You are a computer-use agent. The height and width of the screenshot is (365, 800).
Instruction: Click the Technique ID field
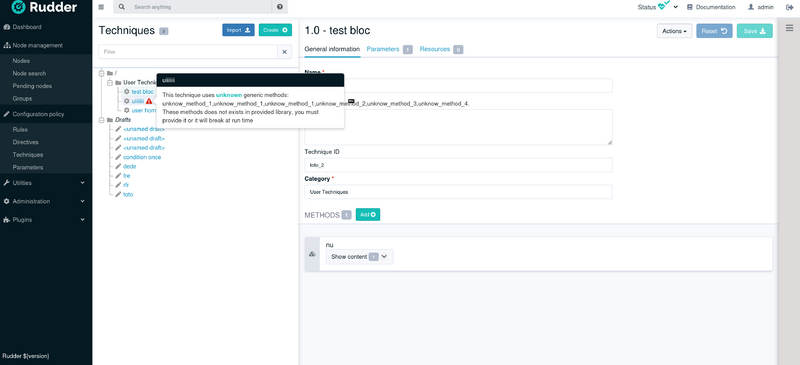[458, 165]
